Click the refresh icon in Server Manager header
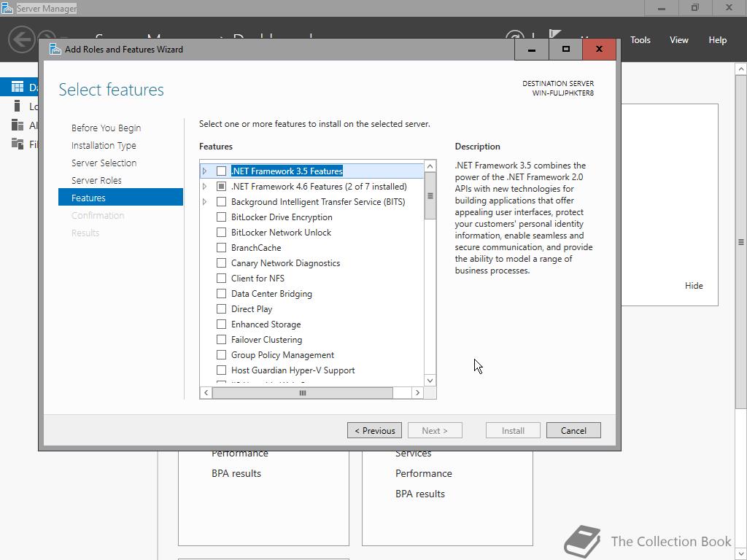This screenshot has width=747, height=560. point(515,34)
